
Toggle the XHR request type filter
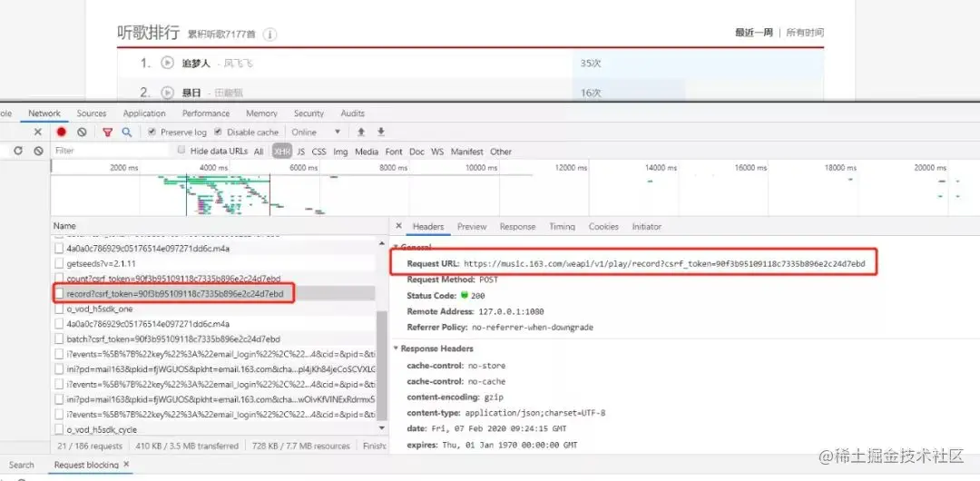[x=282, y=152]
